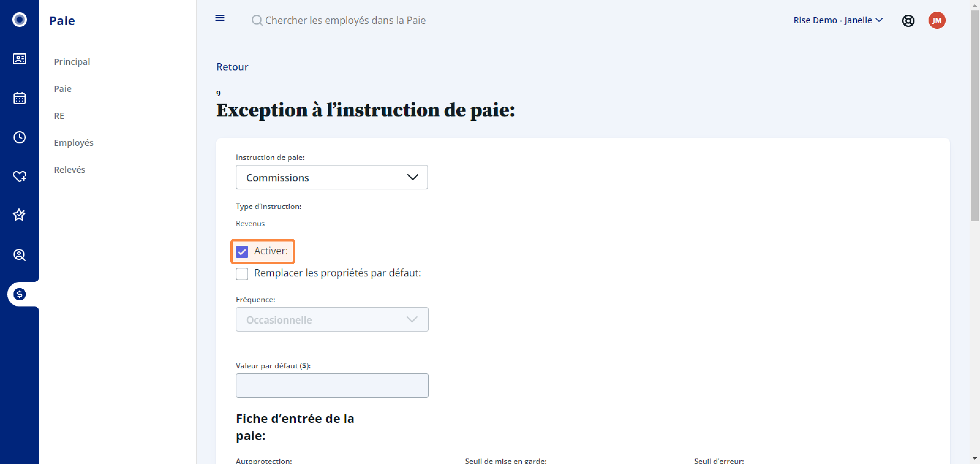
Task: Open the calendar sidebar icon
Action: [x=19, y=98]
